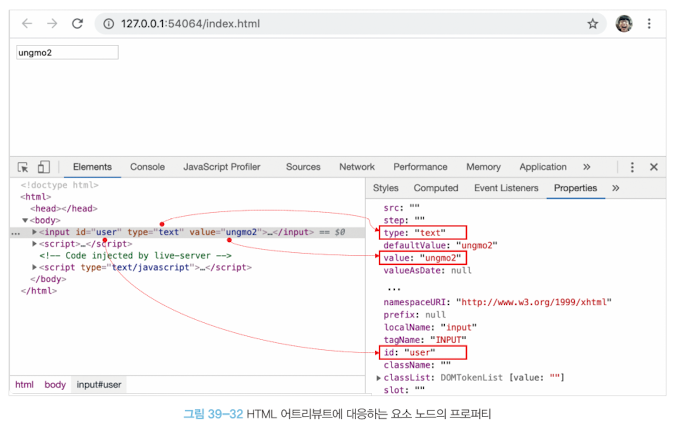Image resolution: width=677 pixels, height=433 pixels.
Task: Click the localName: "input" property
Action: (430, 327)
